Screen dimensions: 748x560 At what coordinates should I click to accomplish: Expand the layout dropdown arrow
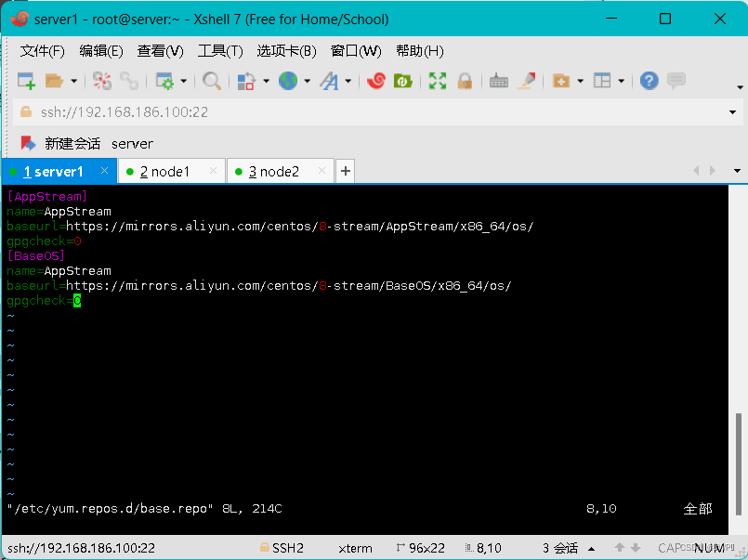621,82
